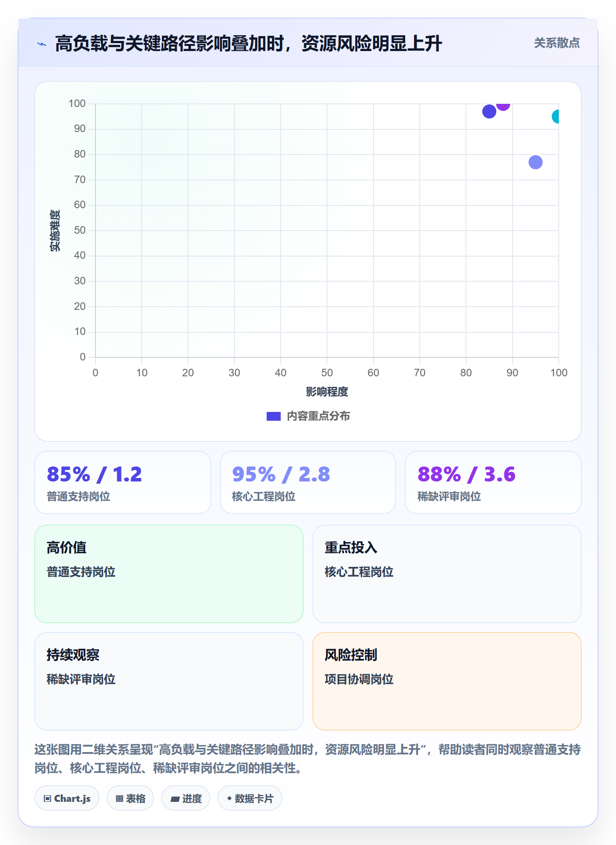The width and height of the screenshot is (616, 845).
Task: Toggle the 内容重点分布 legend swatch
Action: pyautogui.click(x=273, y=416)
